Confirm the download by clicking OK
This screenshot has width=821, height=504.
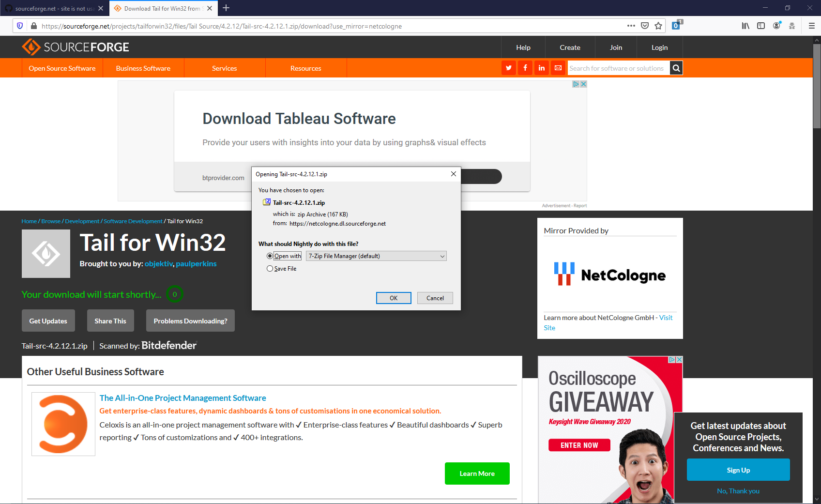coord(393,298)
